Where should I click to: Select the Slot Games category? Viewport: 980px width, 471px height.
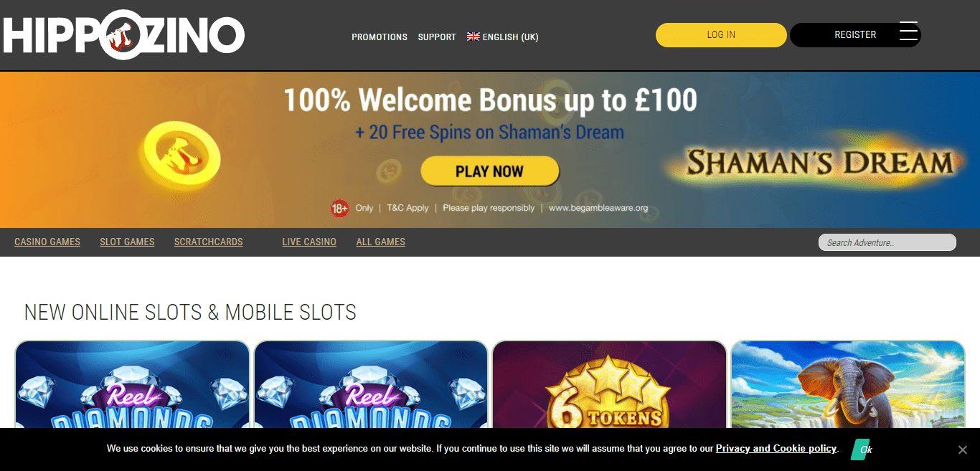tap(127, 242)
